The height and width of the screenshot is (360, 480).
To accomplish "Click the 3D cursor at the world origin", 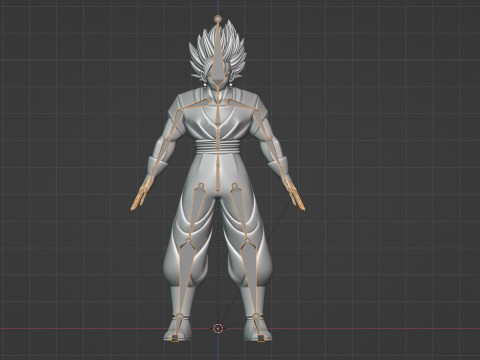I will (x=218, y=328).
